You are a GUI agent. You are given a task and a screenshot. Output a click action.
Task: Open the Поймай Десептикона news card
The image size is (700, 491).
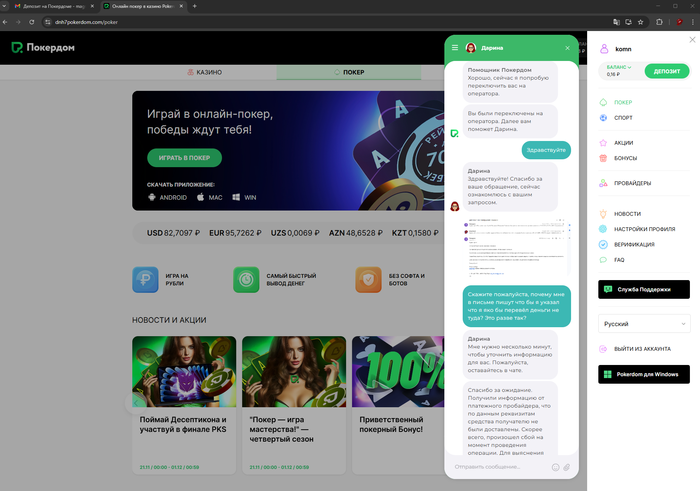pos(184,405)
